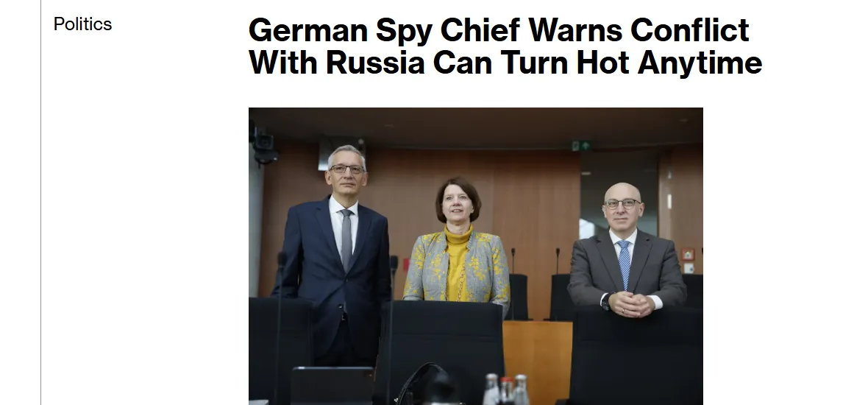Click the headline line starting 'With Russia'
The image size is (868, 405).
coord(505,63)
